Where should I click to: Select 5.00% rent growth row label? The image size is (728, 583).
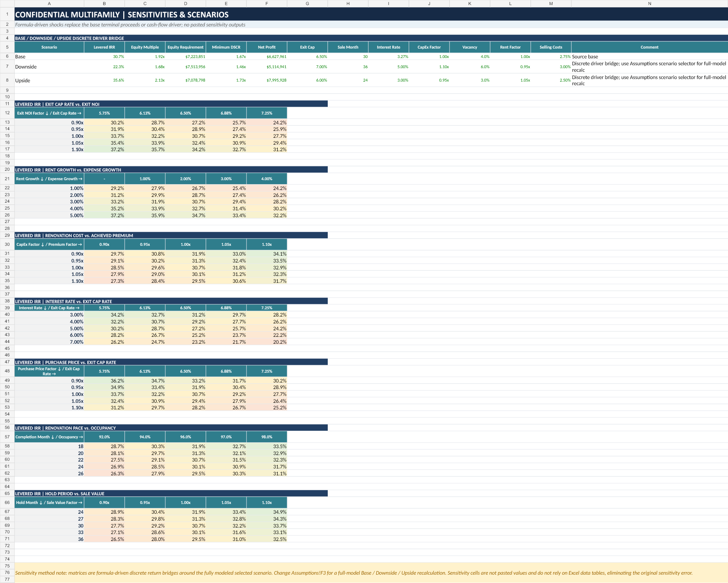click(49, 215)
